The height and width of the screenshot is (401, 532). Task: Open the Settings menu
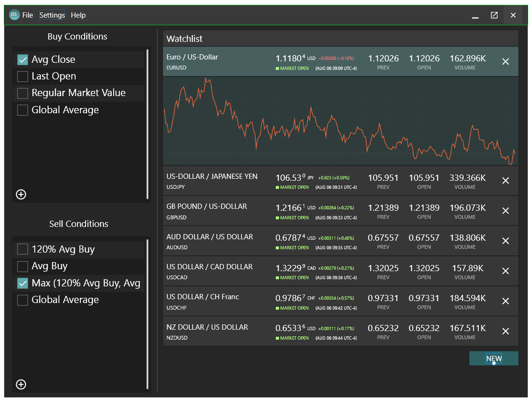[52, 15]
